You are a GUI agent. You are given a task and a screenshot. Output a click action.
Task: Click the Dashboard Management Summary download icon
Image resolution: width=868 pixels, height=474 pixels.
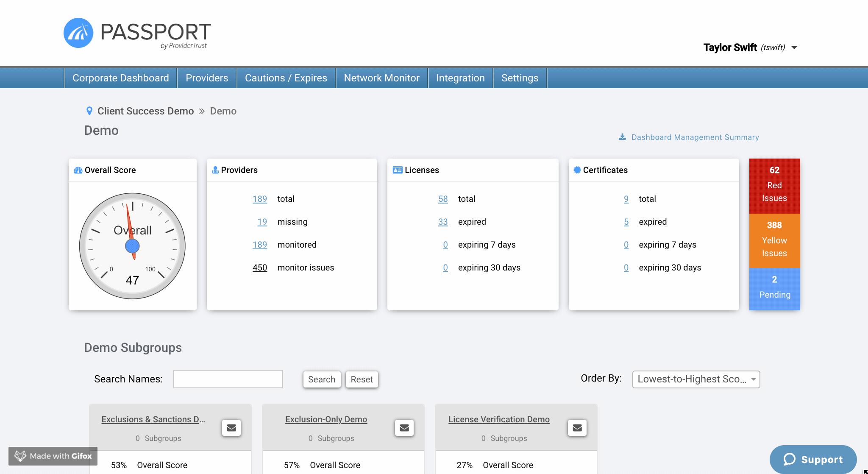(622, 137)
